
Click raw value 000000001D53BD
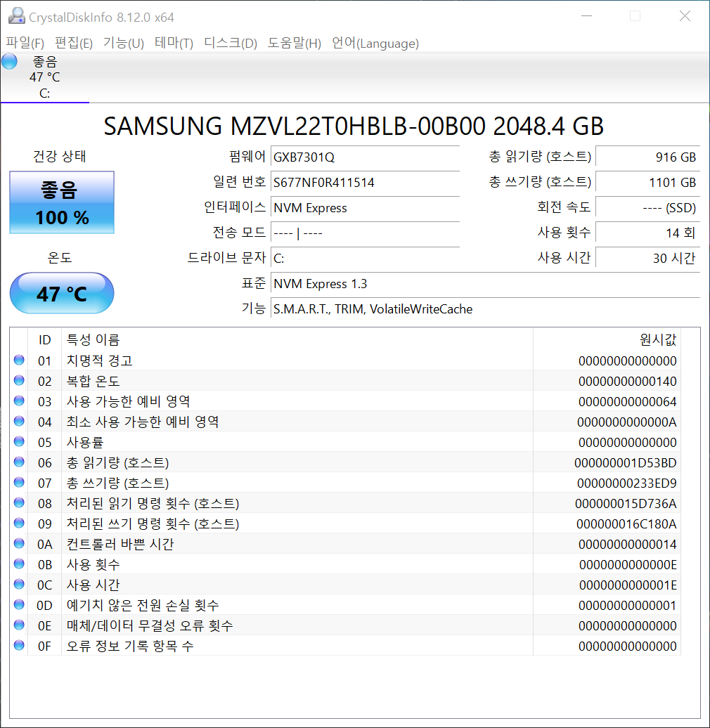click(626, 463)
